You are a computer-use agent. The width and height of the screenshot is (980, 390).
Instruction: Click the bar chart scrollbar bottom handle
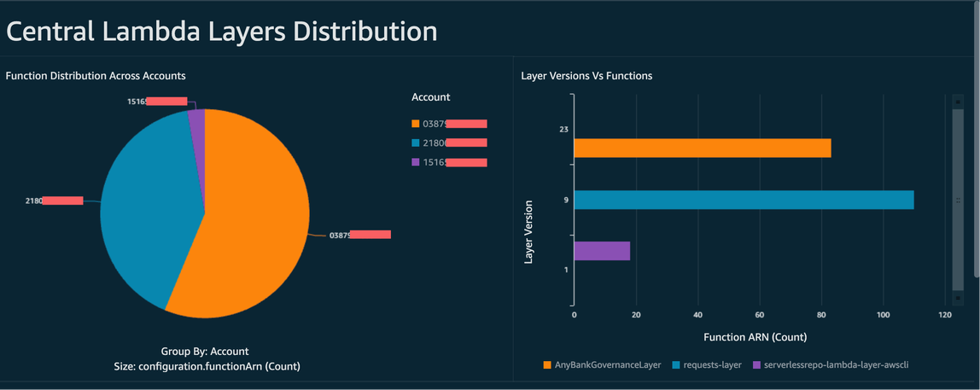pyautogui.click(x=957, y=297)
